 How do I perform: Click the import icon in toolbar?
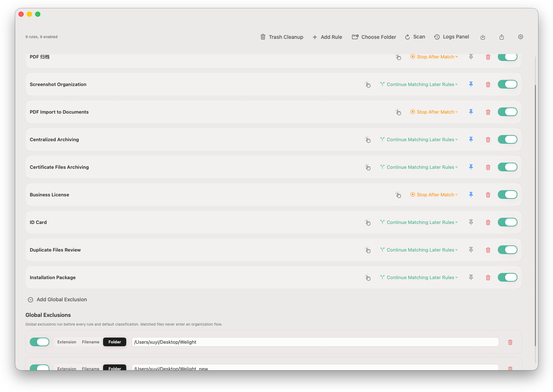(x=483, y=37)
